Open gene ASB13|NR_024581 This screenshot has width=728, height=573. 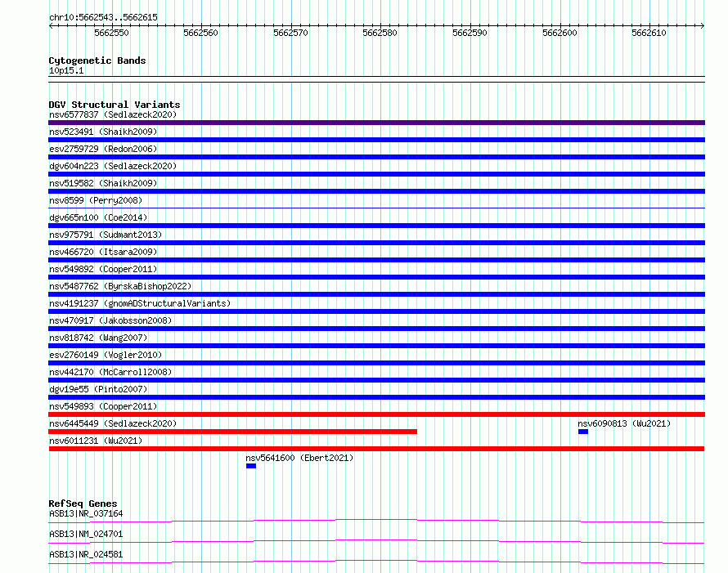(86, 554)
